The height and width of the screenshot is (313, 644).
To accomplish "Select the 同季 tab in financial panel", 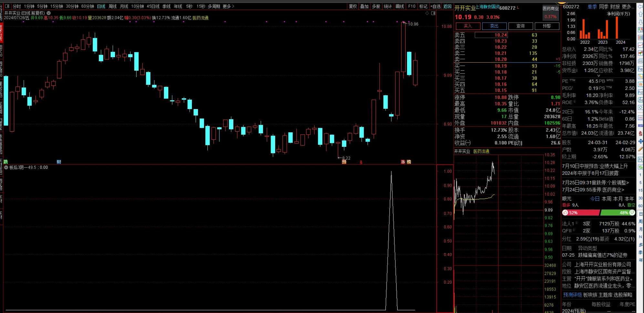I will pos(604,6).
